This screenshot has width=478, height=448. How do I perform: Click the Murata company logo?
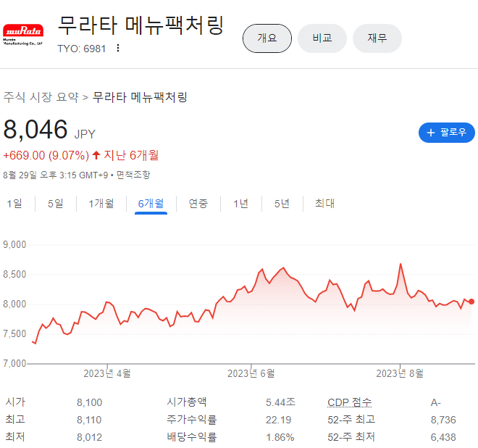(x=23, y=35)
